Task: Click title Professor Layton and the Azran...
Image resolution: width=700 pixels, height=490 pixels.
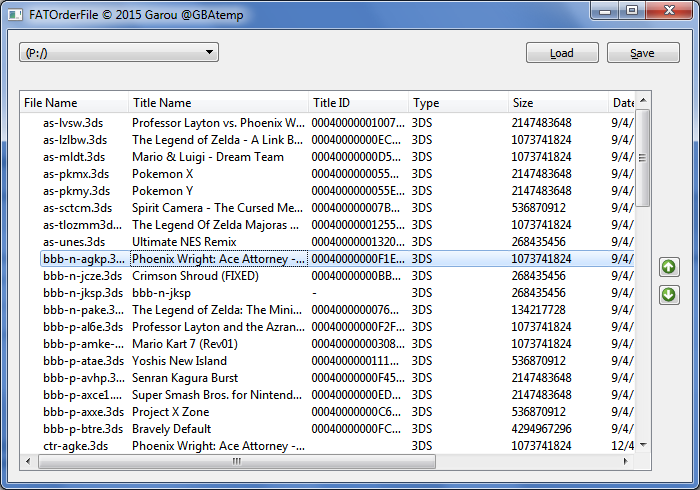Action: point(218,327)
